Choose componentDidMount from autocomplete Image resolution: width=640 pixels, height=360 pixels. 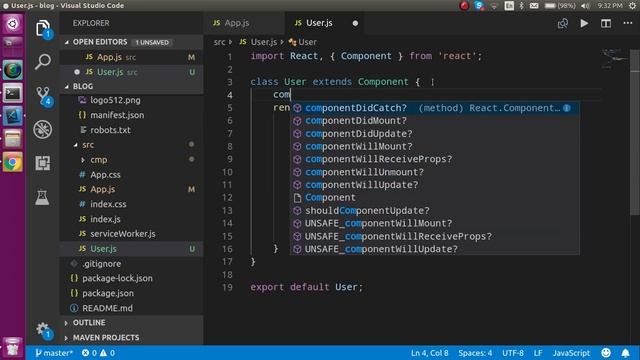coord(435,121)
